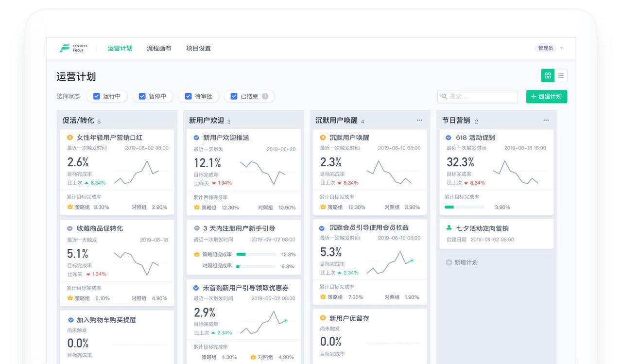Focus the 搜索 input field
The width and height of the screenshot is (622, 364).
pos(478,96)
